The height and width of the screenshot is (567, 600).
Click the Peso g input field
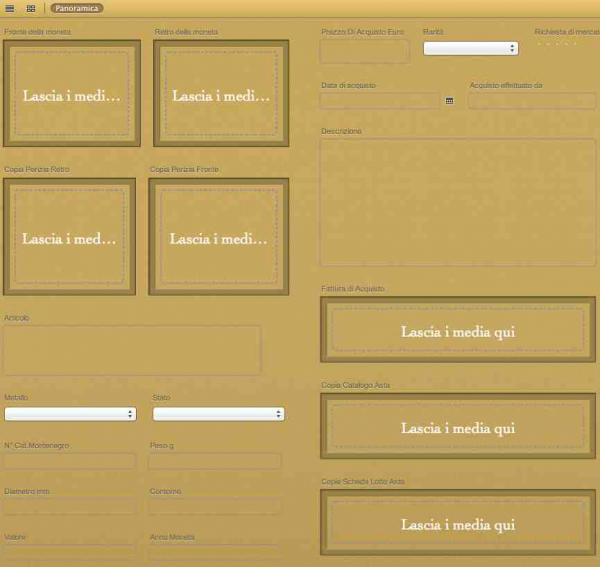[x=214, y=462]
